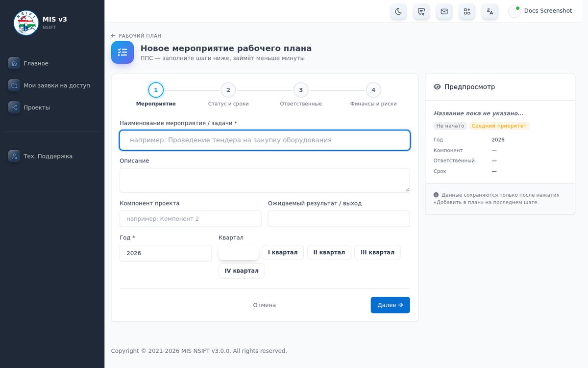Click the Год field showing 2026
588x368 pixels.
click(166, 253)
